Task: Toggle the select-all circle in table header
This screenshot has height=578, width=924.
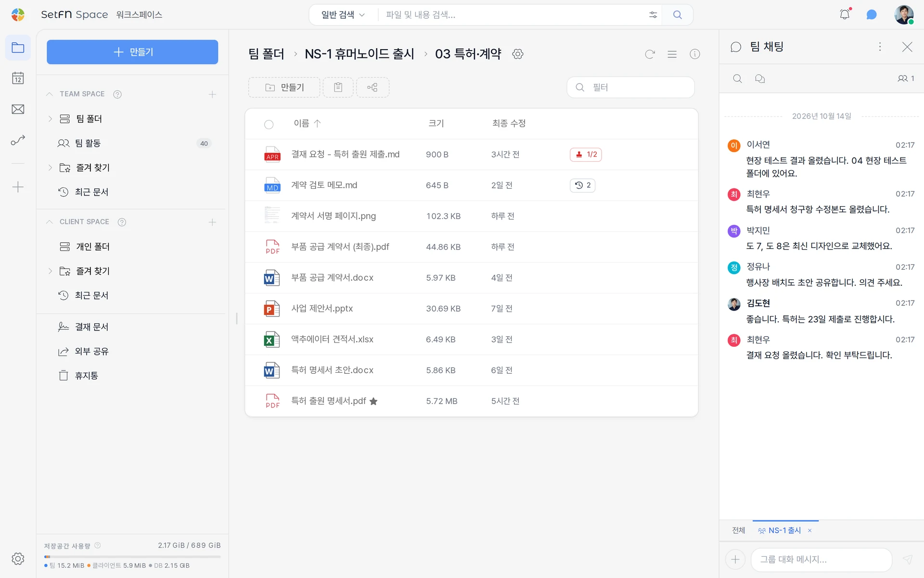Action: (269, 124)
